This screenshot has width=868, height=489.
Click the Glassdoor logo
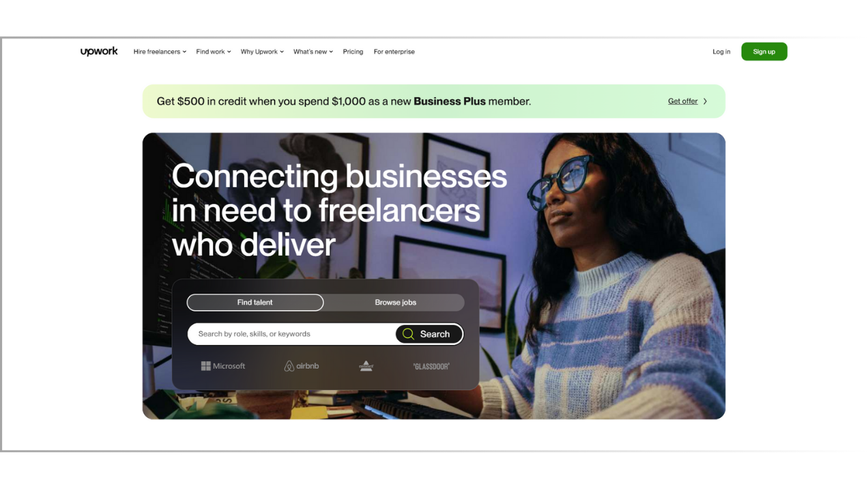coord(431,367)
